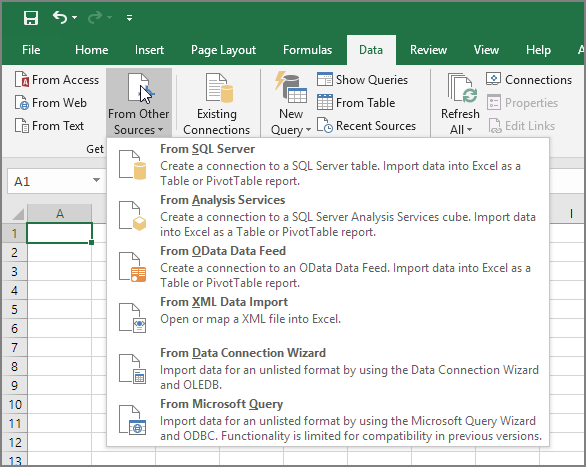This screenshot has width=586, height=467.
Task: Click the Redo arrow icon
Action: click(x=95, y=18)
